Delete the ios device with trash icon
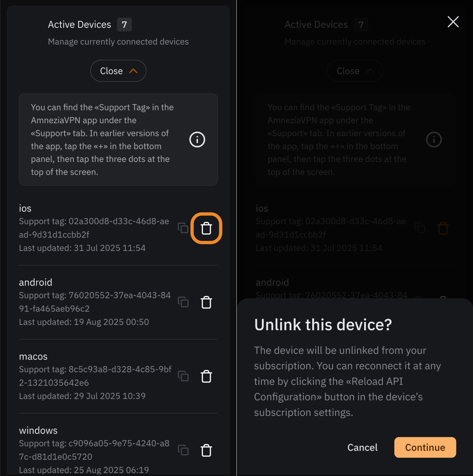This screenshot has height=476, width=473. (206, 228)
